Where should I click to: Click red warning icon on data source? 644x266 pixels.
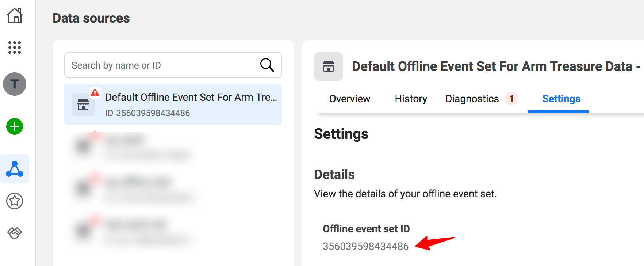point(95,93)
